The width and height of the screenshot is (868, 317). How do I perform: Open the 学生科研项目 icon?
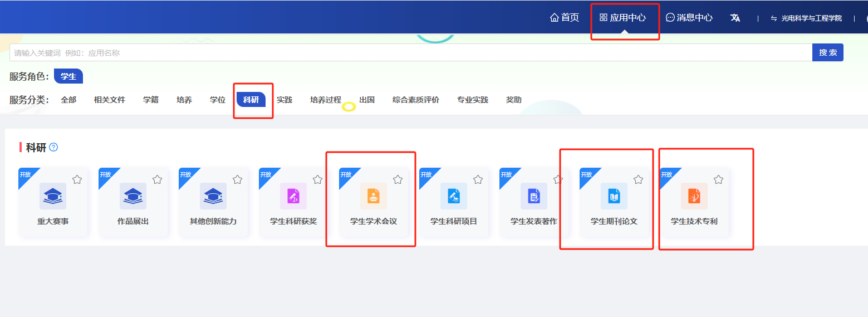click(x=454, y=196)
